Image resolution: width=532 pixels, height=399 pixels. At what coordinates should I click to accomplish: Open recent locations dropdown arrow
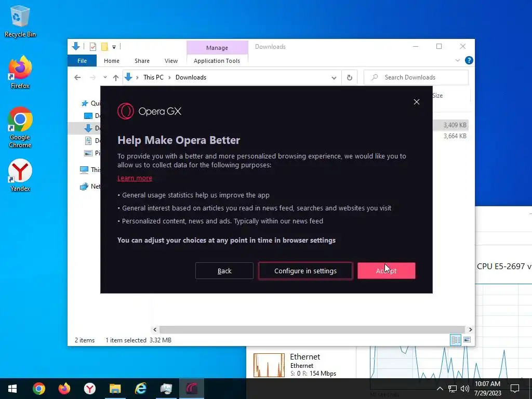(105, 77)
